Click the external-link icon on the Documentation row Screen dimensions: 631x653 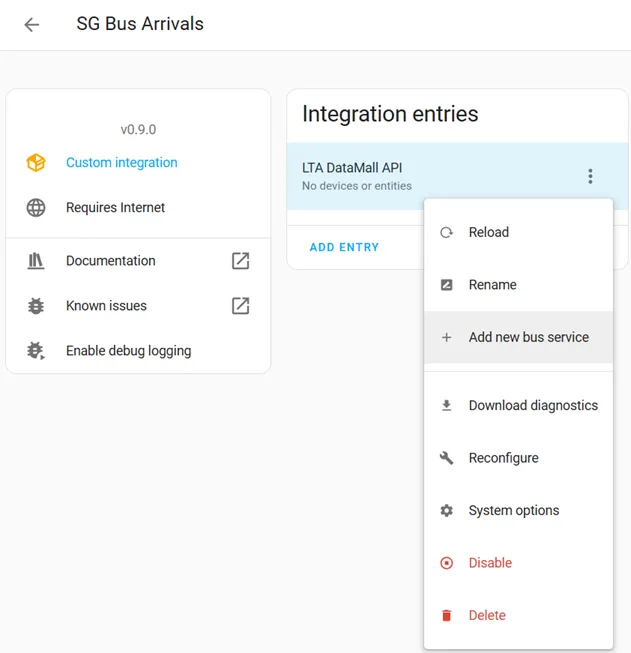tap(240, 261)
